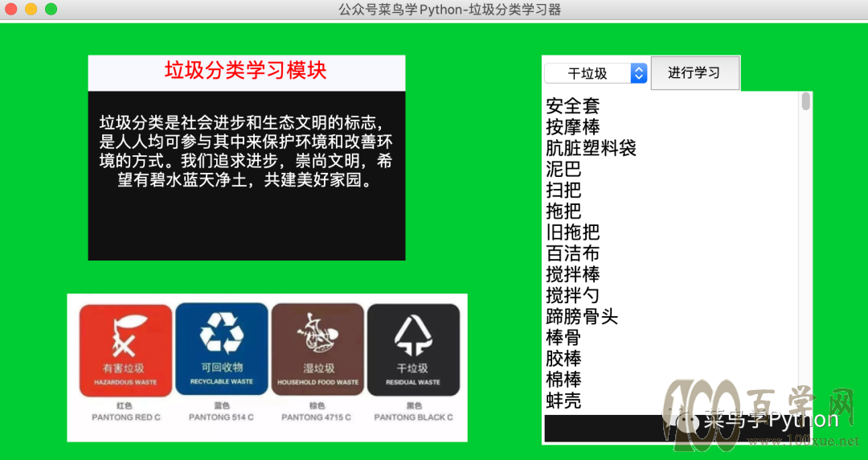Screen dimensions: 868x460
Task: Minimize the window with yellow button
Action: point(31,9)
